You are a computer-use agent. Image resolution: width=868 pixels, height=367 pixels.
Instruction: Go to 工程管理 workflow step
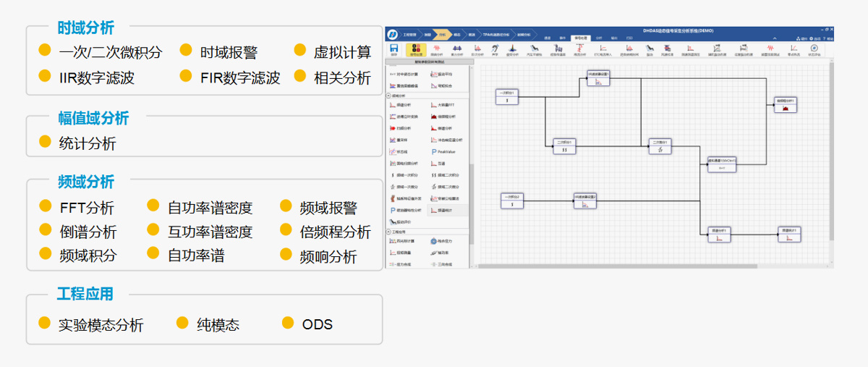pyautogui.click(x=409, y=35)
